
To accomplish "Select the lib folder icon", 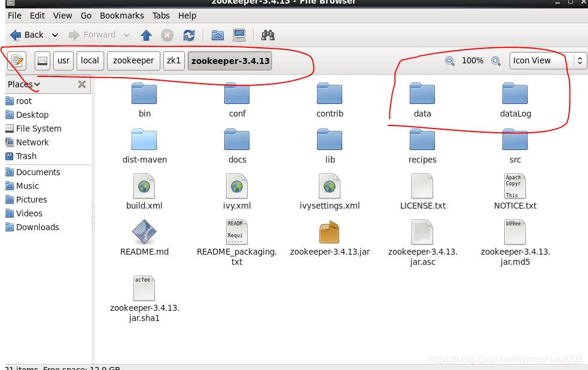I will point(329,139).
